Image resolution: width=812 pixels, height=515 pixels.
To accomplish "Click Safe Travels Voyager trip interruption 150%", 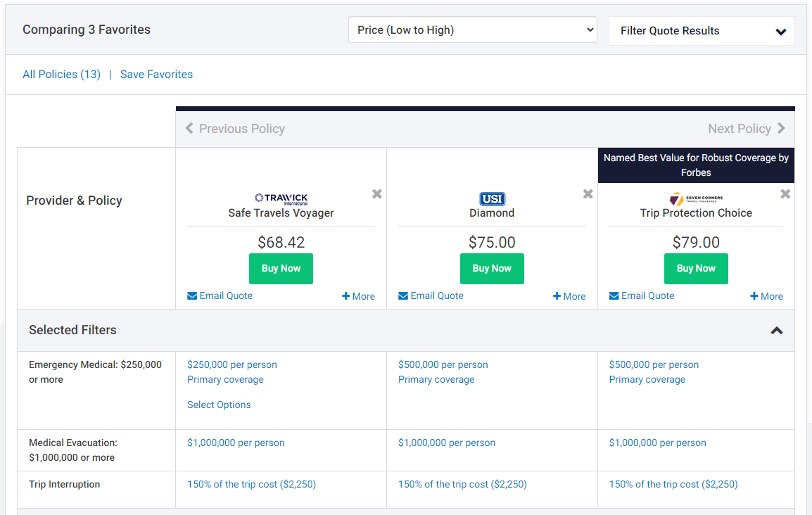I will click(252, 485).
